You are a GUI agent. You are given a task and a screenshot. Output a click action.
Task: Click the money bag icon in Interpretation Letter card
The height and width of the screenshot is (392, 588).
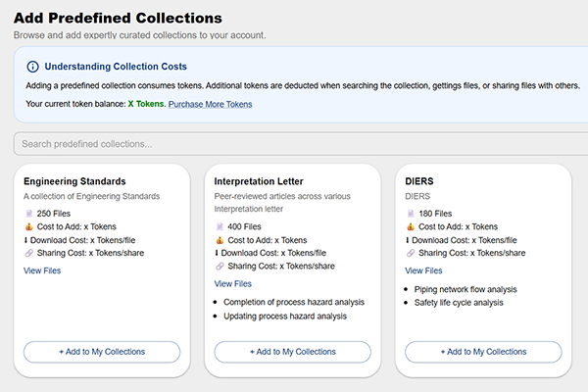[219, 240]
